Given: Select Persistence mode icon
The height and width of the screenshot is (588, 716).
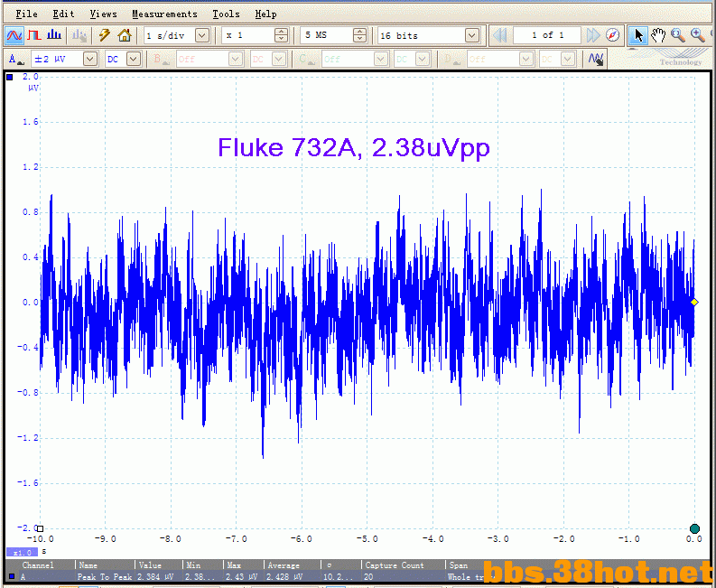Looking at the screenshot, I should [x=34, y=35].
